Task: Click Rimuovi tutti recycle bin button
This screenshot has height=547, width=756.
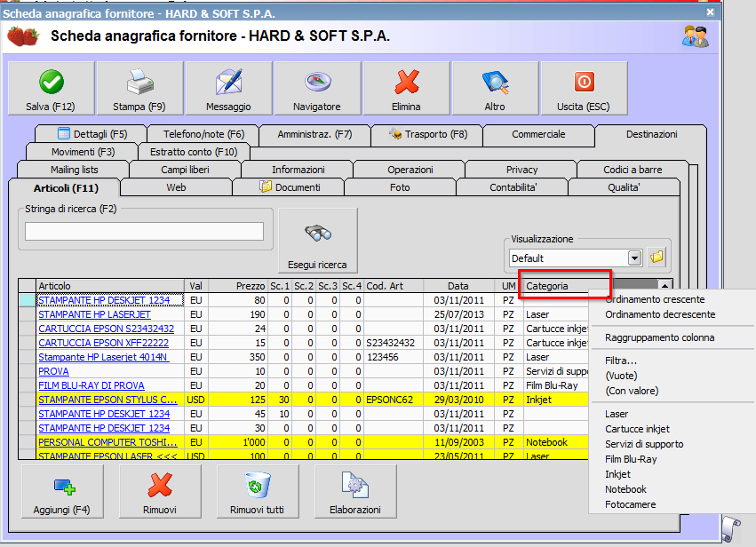Action: [258, 492]
